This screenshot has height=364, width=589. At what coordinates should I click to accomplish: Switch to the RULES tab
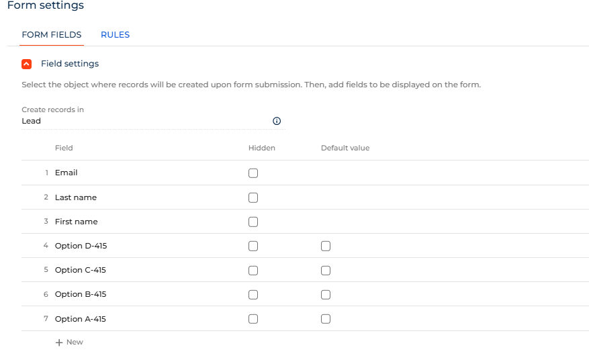pos(115,35)
